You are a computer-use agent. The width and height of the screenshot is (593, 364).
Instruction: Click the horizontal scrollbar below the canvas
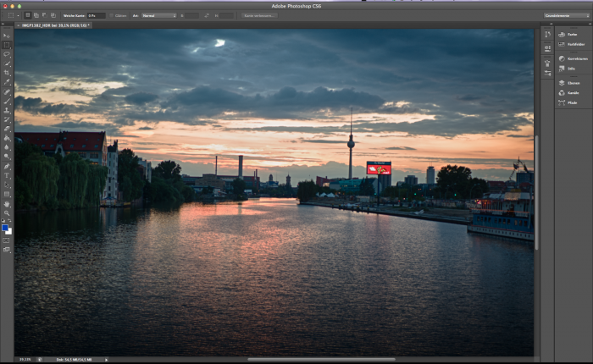pos(321,359)
